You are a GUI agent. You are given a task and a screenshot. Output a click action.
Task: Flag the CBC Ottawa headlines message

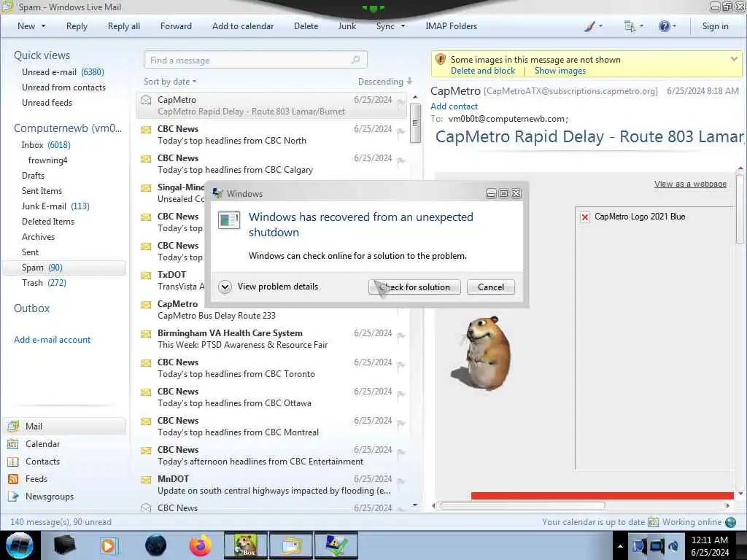click(x=400, y=394)
